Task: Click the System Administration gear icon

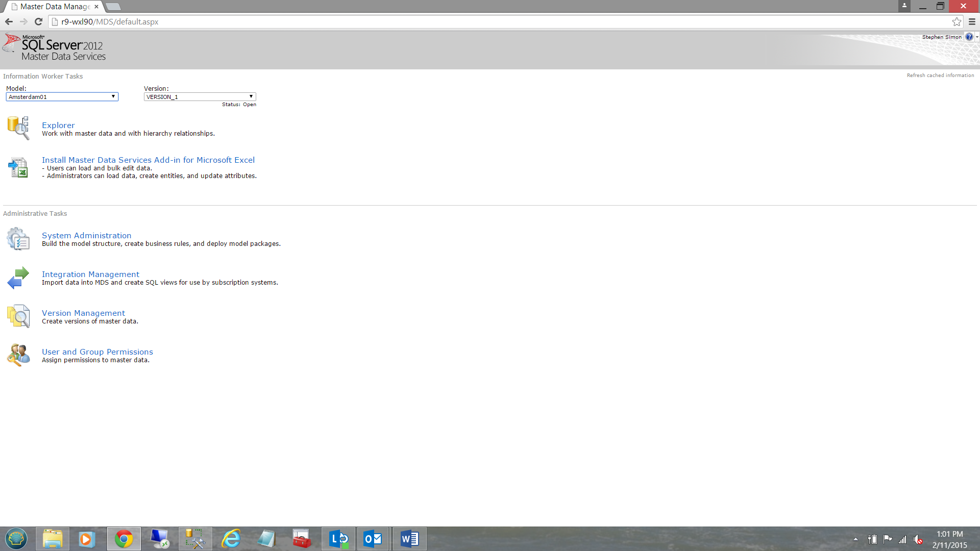Action: click(18, 239)
